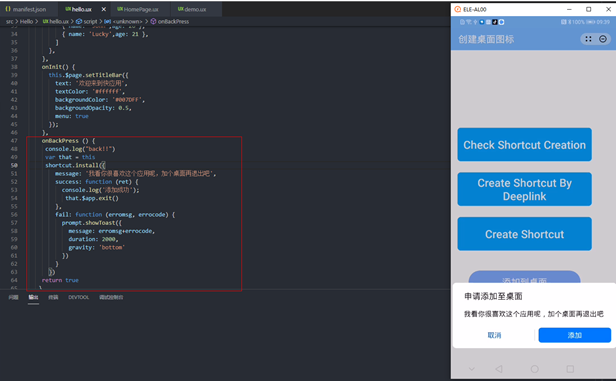
Task: Tap the Android recent apps square icon
Action: click(x=570, y=369)
